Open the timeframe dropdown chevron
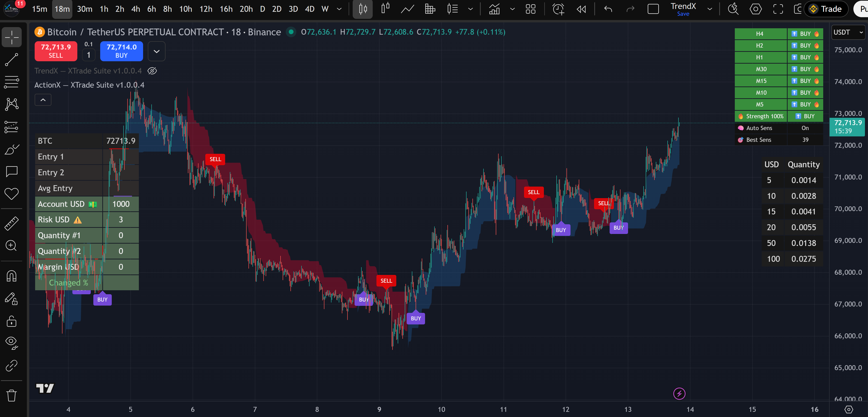Screen dimensions: 868x417 click(x=339, y=9)
